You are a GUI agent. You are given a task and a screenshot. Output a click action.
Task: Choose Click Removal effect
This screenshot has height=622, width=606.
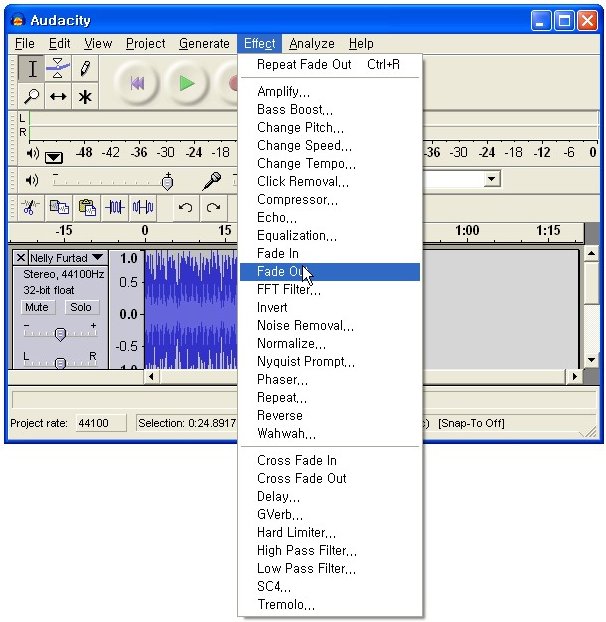point(330,181)
